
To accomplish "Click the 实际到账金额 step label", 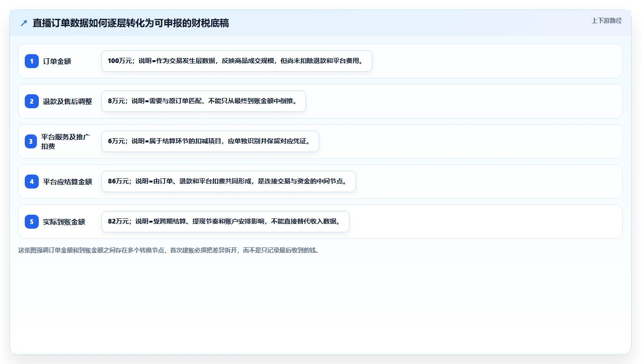I will 64,222.
